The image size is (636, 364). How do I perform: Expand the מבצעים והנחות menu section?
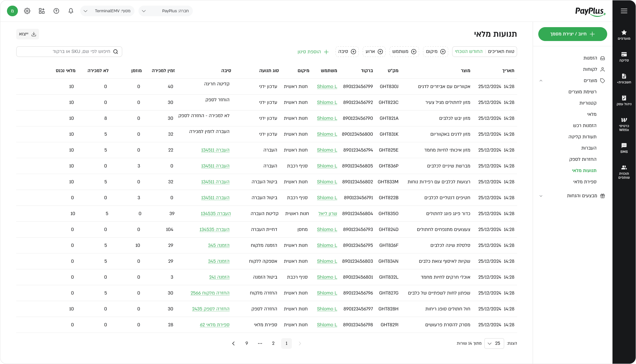click(541, 196)
